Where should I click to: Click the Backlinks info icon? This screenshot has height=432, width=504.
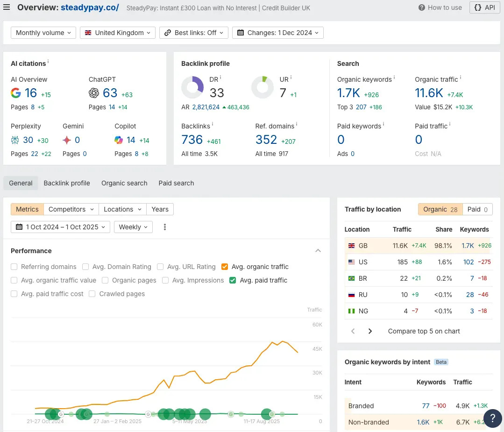213,124
